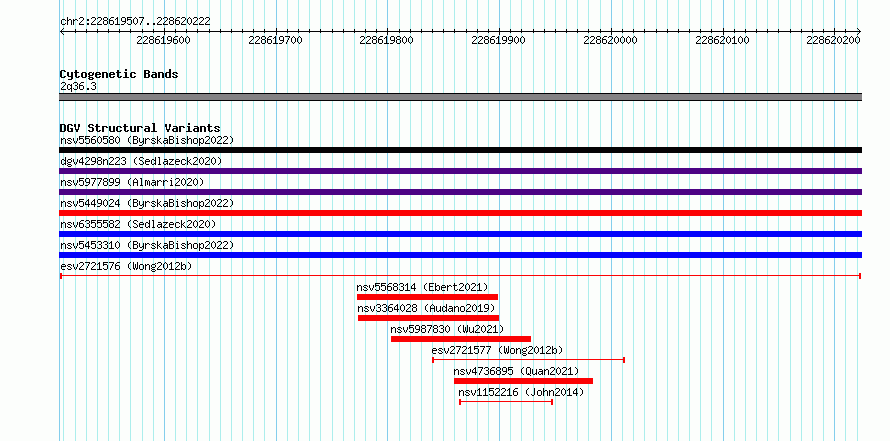The image size is (890, 441).
Task: Click the 2q36.3 band label
Action: coord(78,86)
